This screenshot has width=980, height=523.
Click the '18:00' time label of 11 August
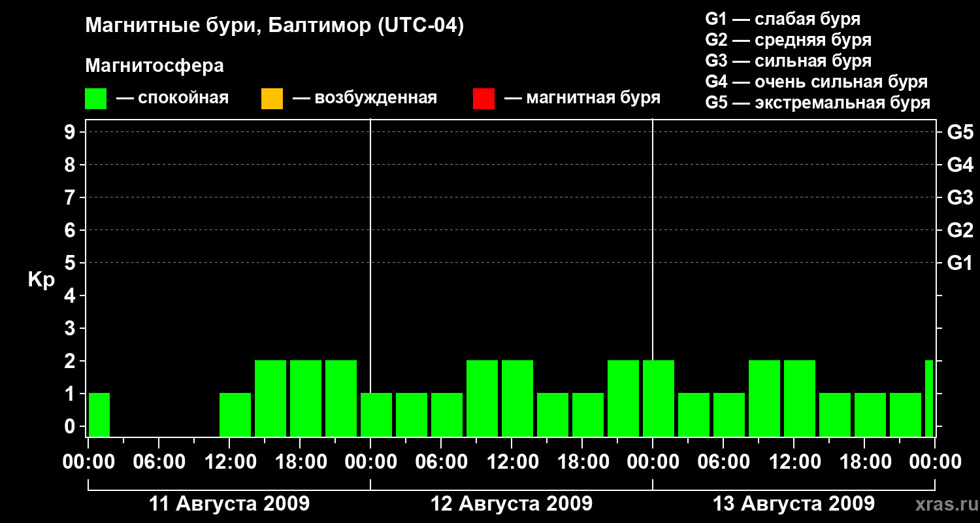pyautogui.click(x=300, y=462)
